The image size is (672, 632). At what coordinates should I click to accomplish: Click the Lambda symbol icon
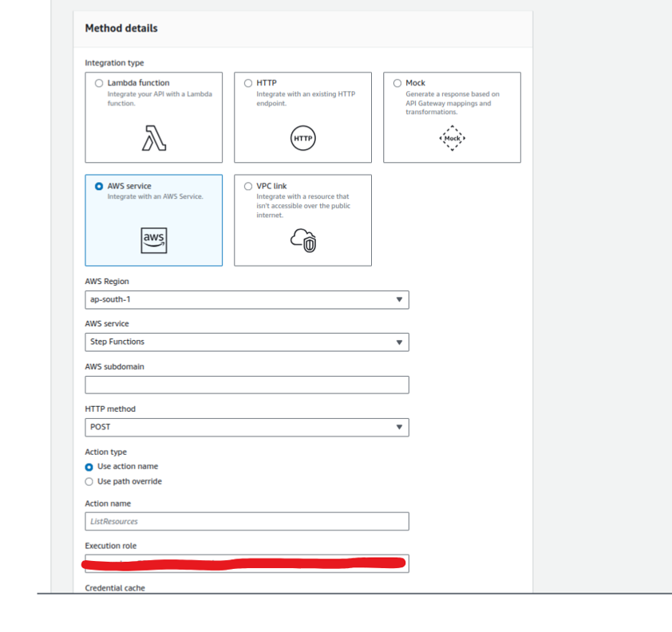pyautogui.click(x=154, y=138)
